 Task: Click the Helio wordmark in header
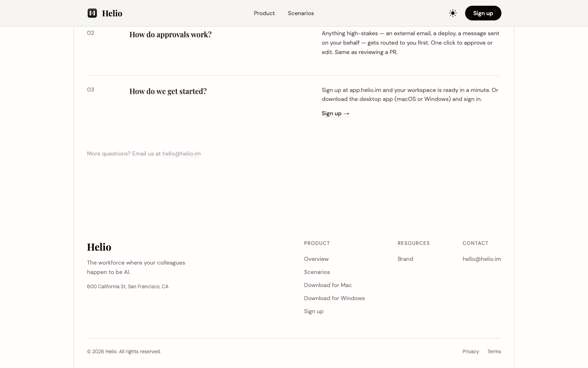click(112, 13)
